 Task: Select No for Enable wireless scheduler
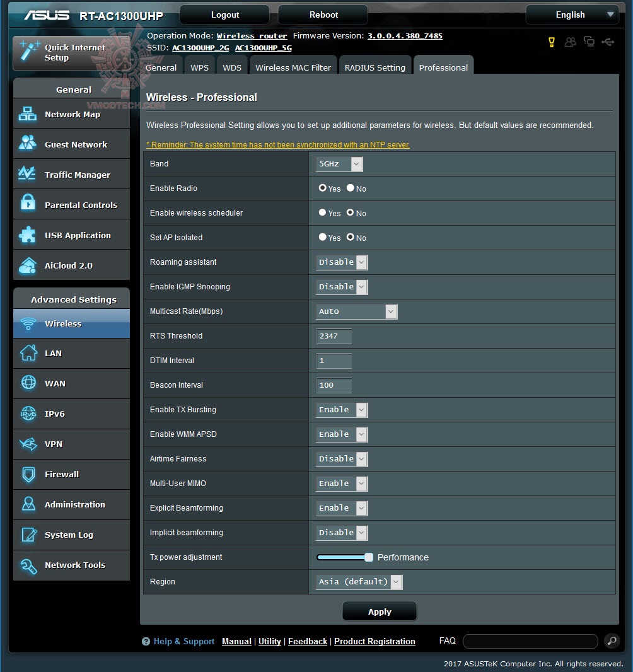350,212
